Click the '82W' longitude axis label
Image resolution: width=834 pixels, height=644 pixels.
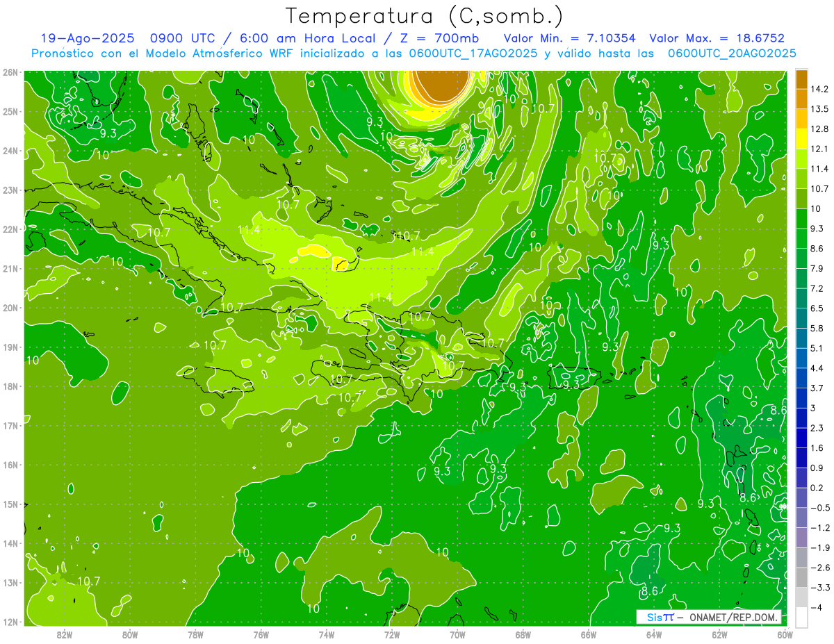(x=64, y=634)
